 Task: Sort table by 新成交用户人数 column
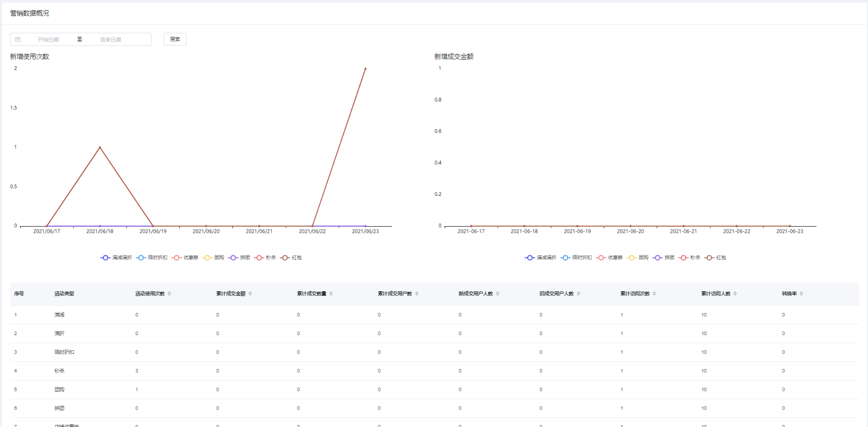tap(498, 294)
